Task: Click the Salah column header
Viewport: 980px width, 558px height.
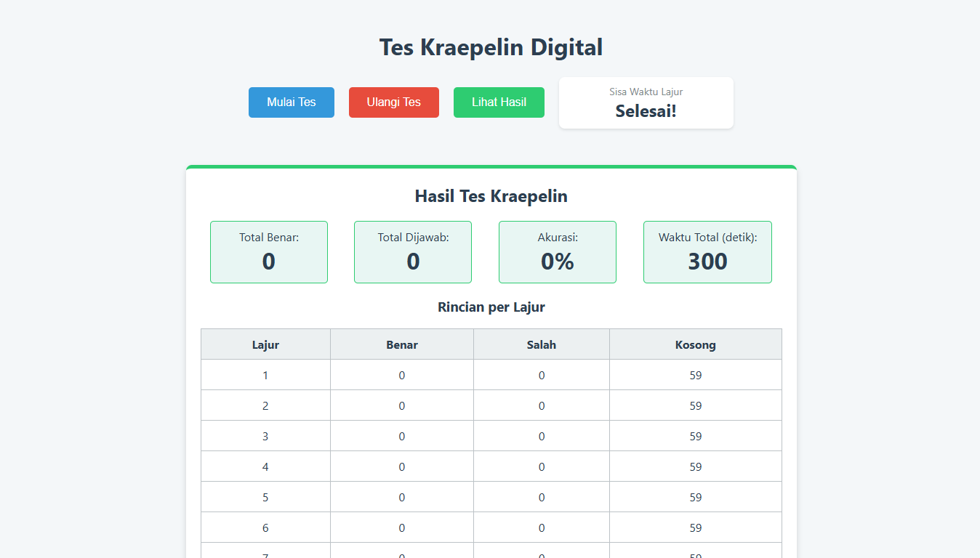Action: tap(542, 344)
